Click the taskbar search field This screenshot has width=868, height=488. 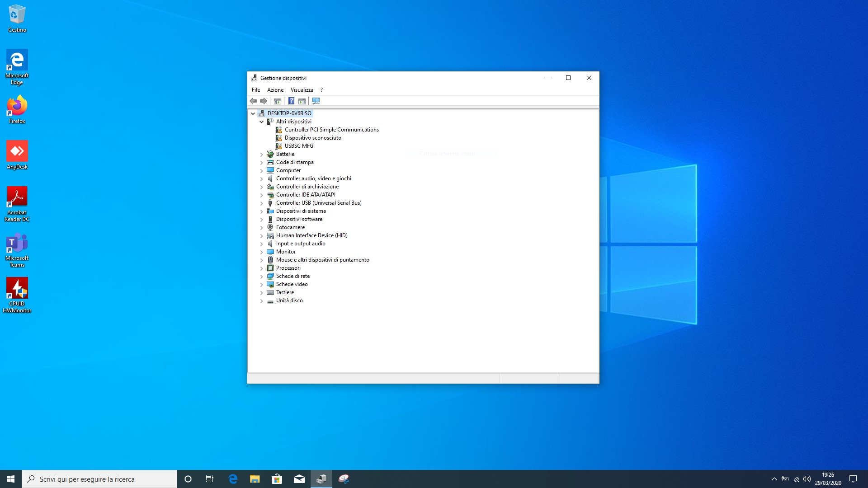99,479
